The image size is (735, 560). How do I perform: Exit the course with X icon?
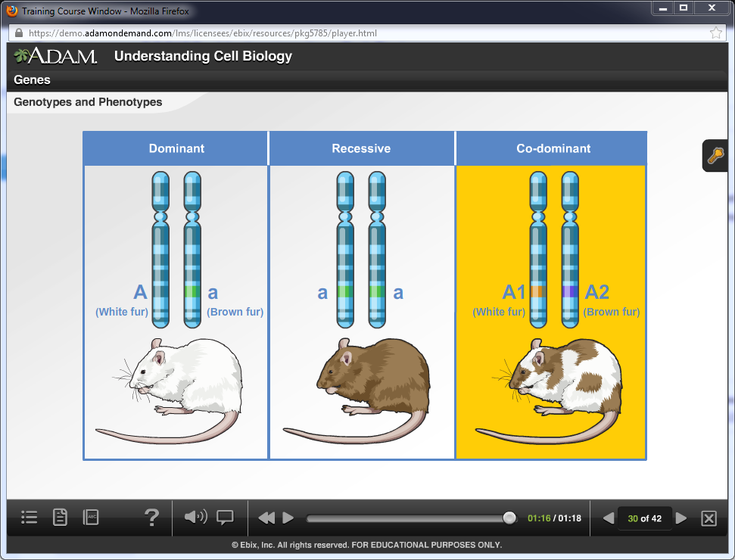coord(709,518)
